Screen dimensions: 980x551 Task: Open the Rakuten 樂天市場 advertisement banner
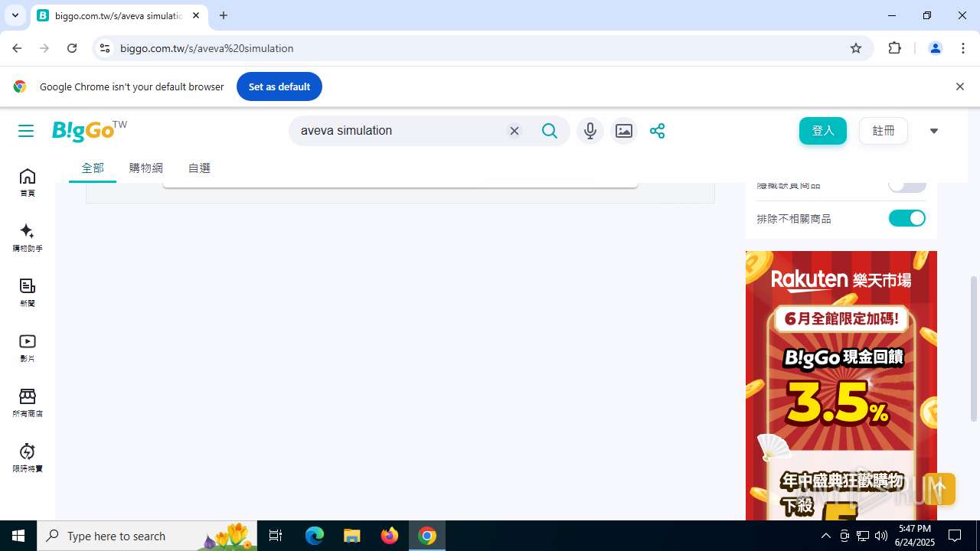(841, 386)
